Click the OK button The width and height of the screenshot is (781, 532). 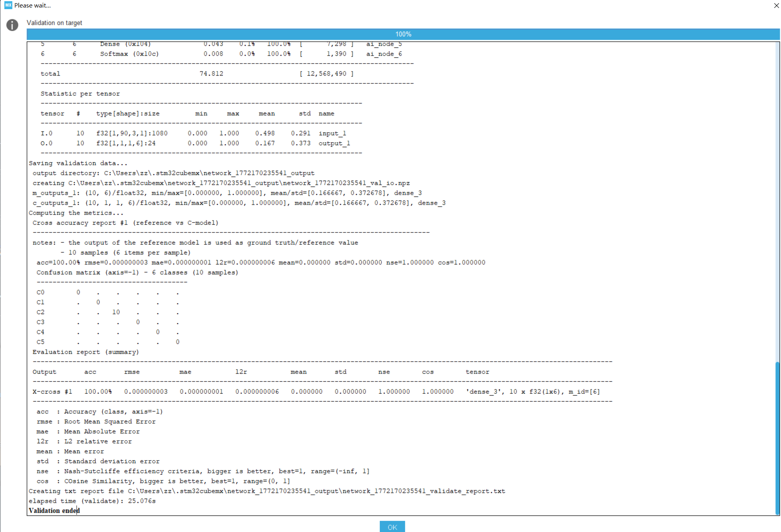392,526
